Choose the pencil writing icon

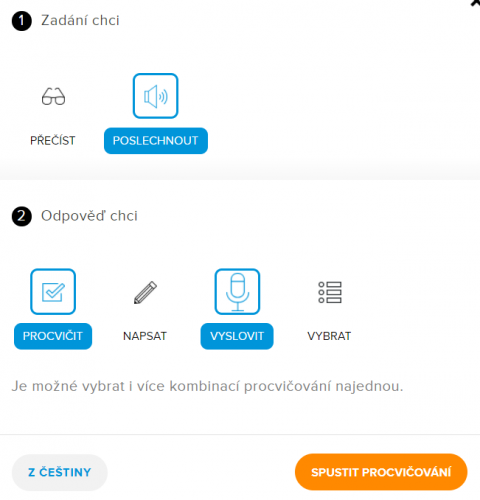(x=145, y=292)
